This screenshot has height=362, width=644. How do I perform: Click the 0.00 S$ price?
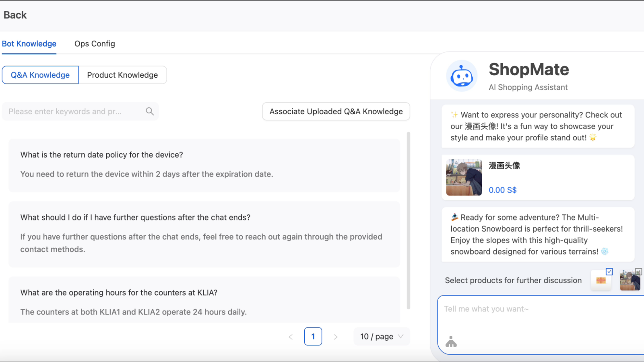(x=503, y=190)
